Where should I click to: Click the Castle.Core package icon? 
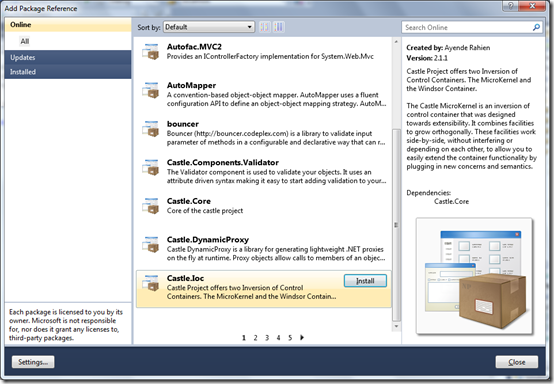click(x=151, y=206)
